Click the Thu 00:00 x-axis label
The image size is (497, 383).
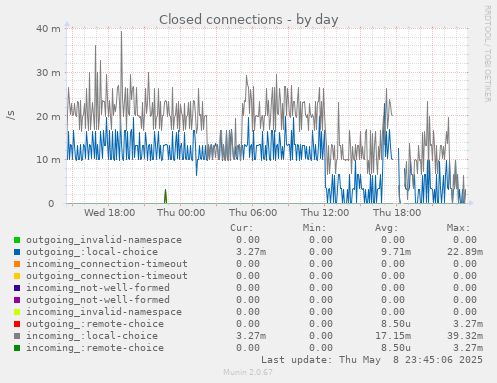tap(181, 213)
